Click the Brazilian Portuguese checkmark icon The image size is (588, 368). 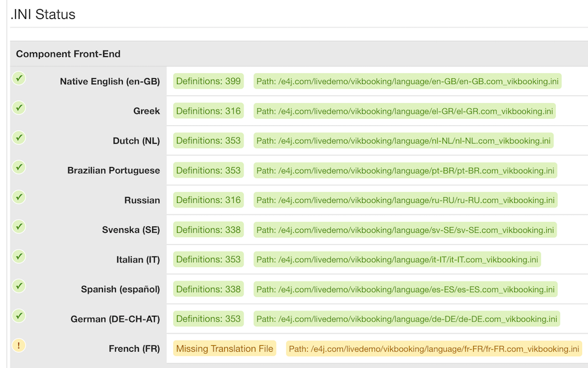[19, 167]
